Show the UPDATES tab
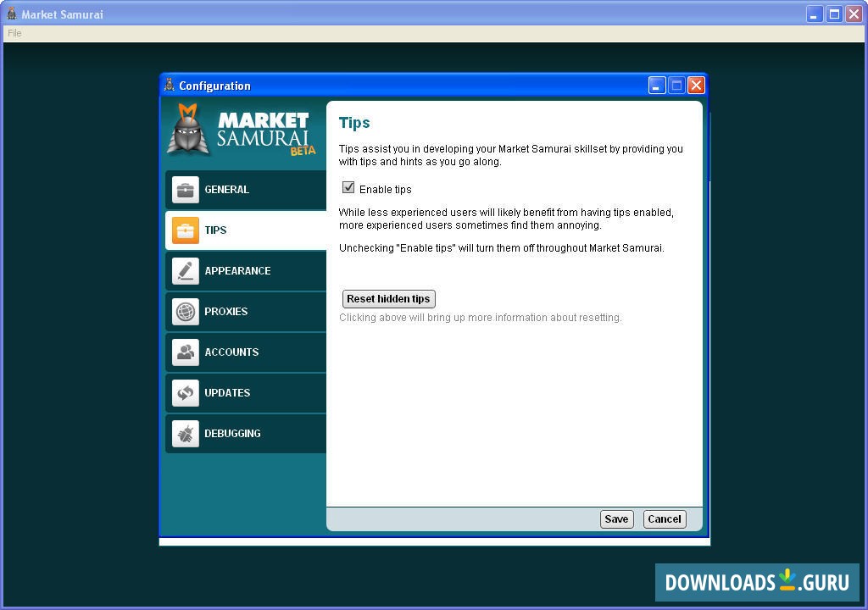868x610 pixels. [x=246, y=393]
